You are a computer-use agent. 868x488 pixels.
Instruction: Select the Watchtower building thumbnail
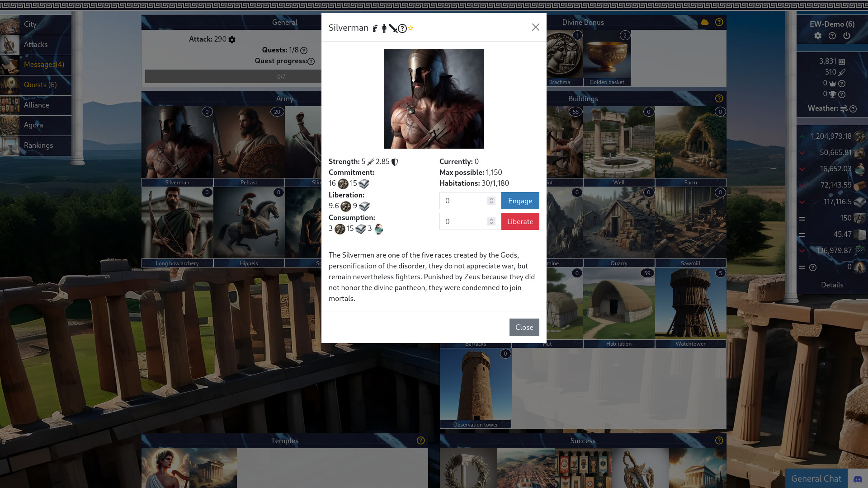point(690,307)
